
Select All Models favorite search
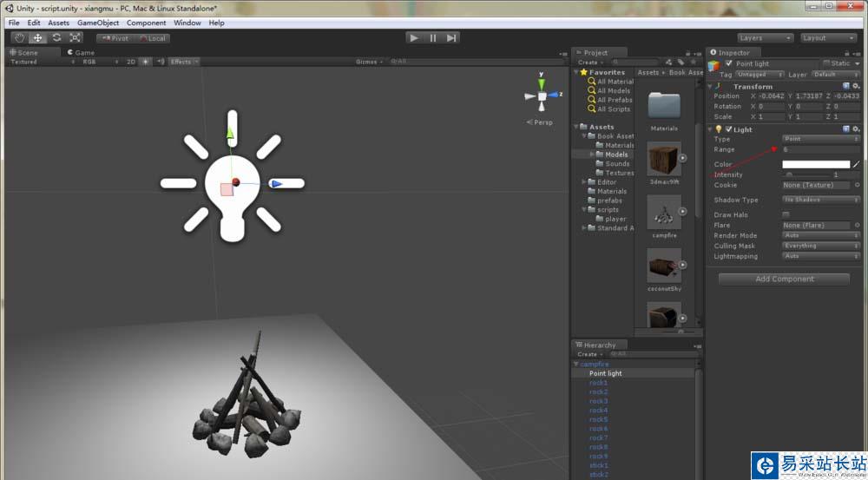[609, 91]
